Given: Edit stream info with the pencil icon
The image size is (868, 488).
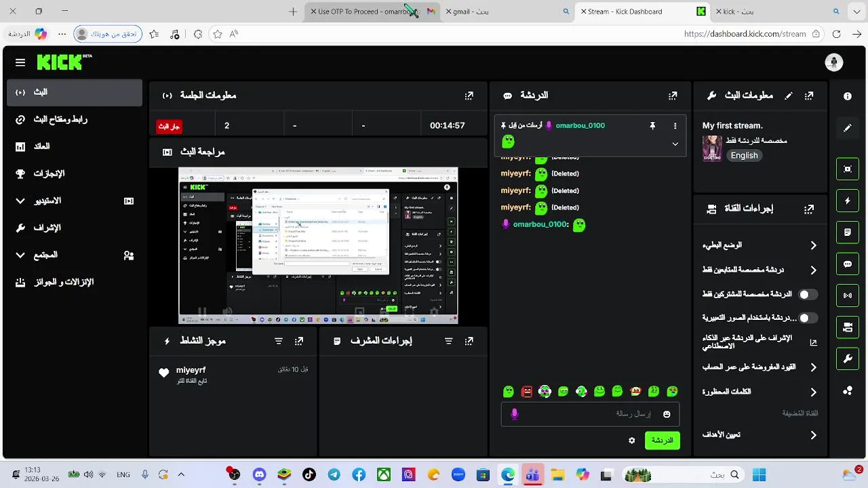Looking at the screenshot, I should pos(788,96).
